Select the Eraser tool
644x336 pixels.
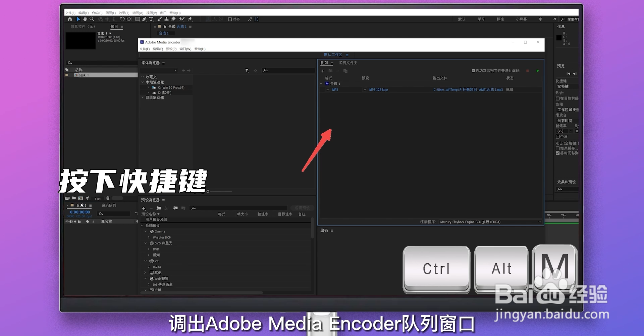click(173, 19)
